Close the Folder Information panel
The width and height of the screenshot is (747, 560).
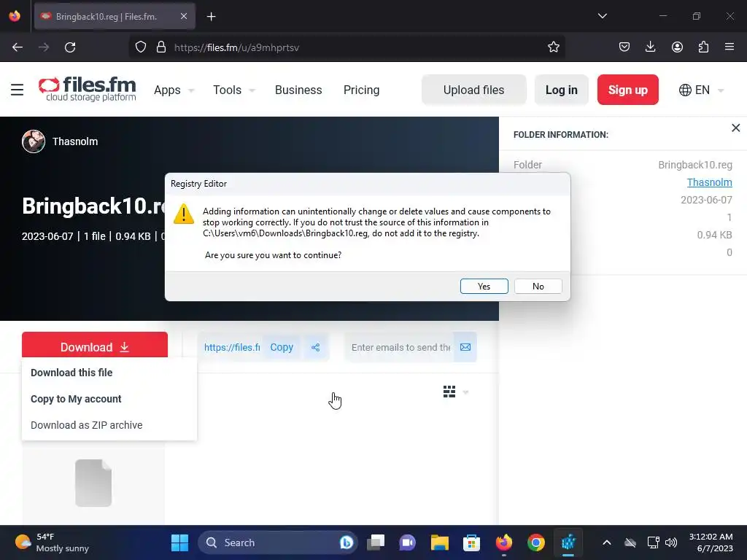point(735,128)
